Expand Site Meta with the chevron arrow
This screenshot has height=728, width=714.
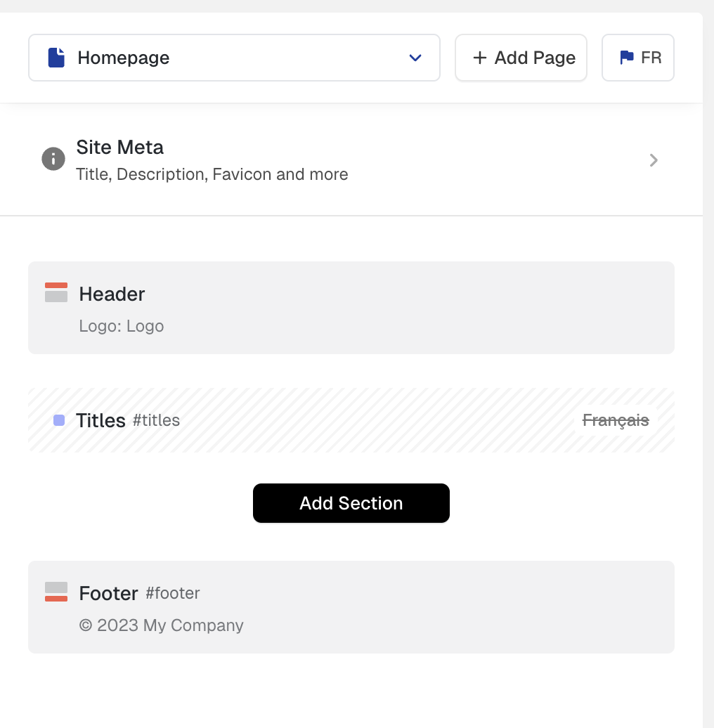coord(654,160)
